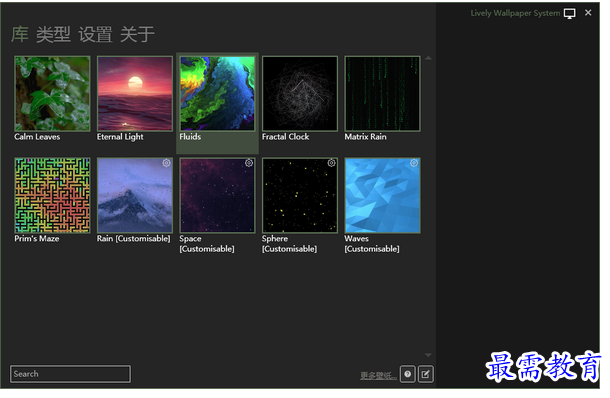
Task: Open customise gear on Waves wallpaper
Action: [x=414, y=163]
